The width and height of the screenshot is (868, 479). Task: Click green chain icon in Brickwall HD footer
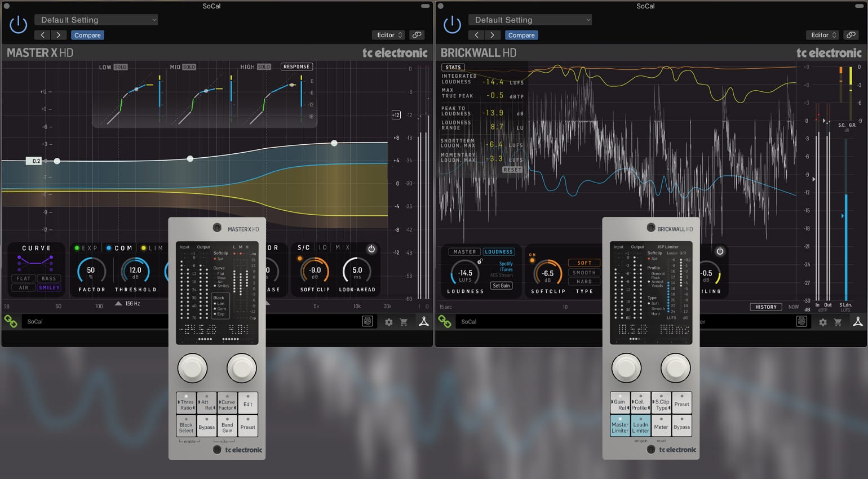click(445, 321)
